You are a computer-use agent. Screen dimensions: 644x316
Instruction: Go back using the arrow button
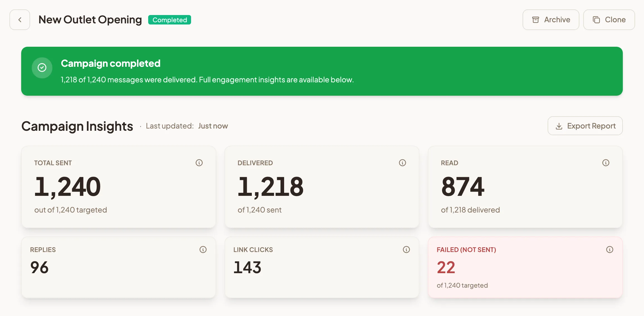pyautogui.click(x=20, y=20)
